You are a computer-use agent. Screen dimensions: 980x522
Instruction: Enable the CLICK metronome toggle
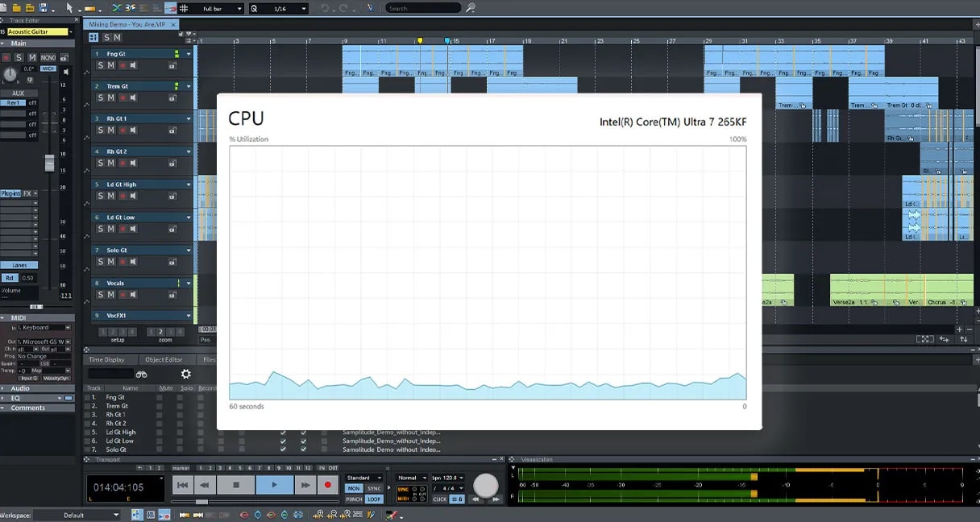[x=440, y=499]
